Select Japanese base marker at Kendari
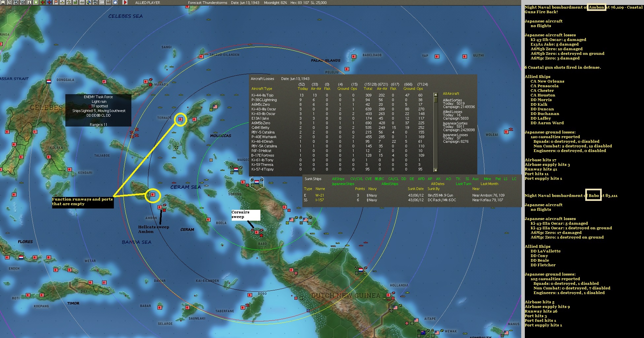This screenshot has width=644, height=338. (70, 169)
